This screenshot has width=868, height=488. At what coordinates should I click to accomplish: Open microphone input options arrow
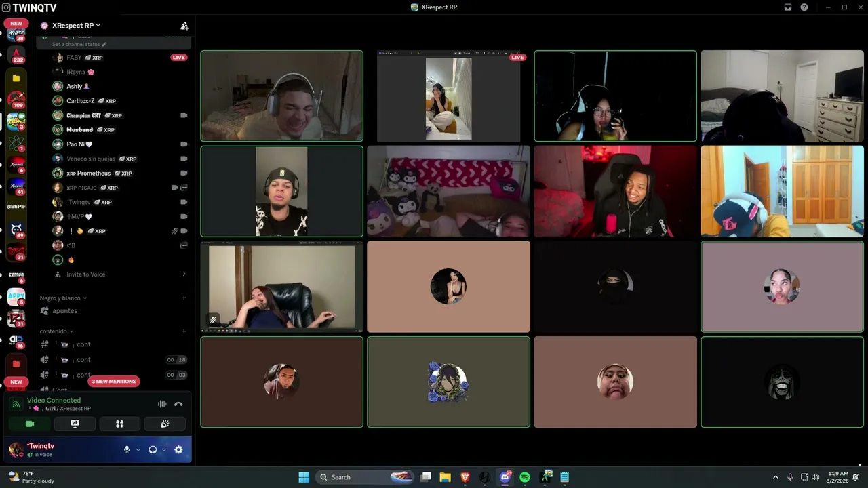tap(138, 449)
